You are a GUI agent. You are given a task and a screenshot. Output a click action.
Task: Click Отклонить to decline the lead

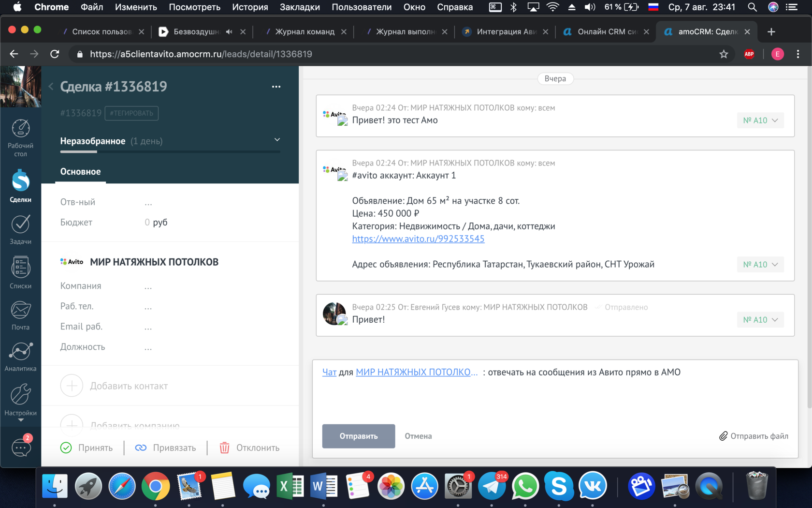tap(249, 448)
